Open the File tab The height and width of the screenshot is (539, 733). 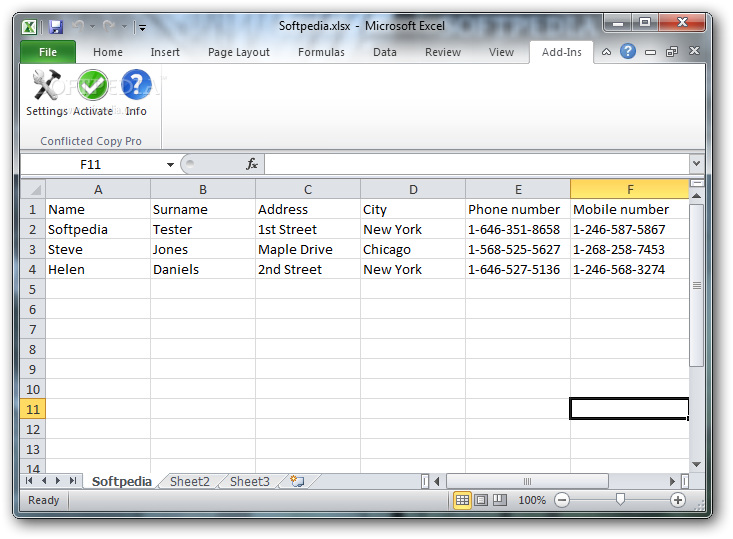point(48,52)
